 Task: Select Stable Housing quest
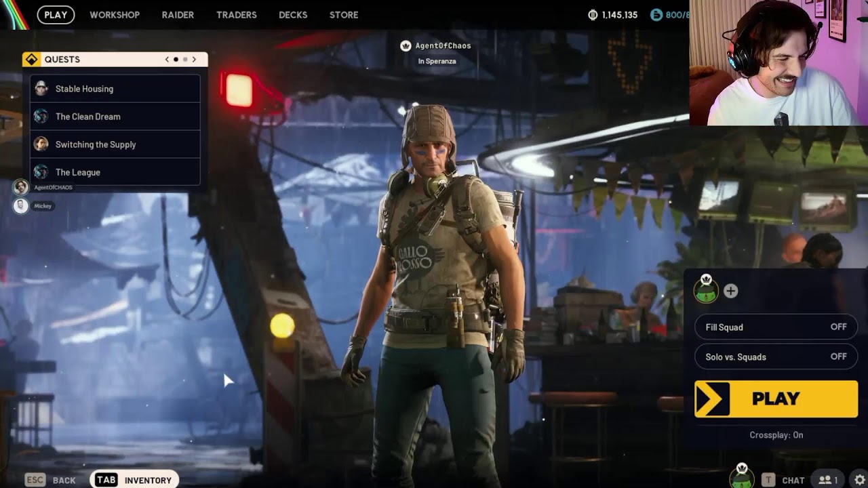[115, 89]
